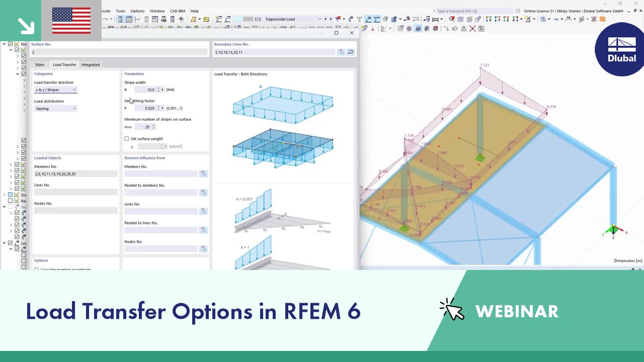Open the Load distribution dropdown showing Varying
Viewport: 644px width, 362px height.
(55, 108)
